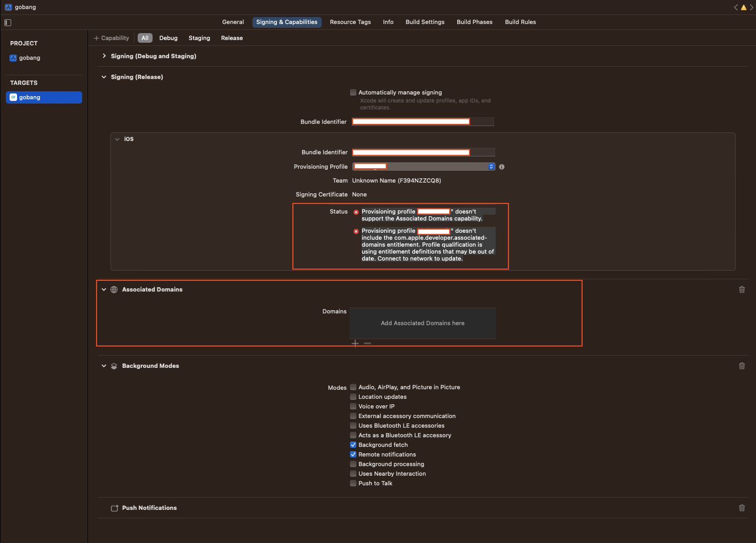Click the + Capability button
Viewport: 756px width, 543px height.
tap(112, 38)
